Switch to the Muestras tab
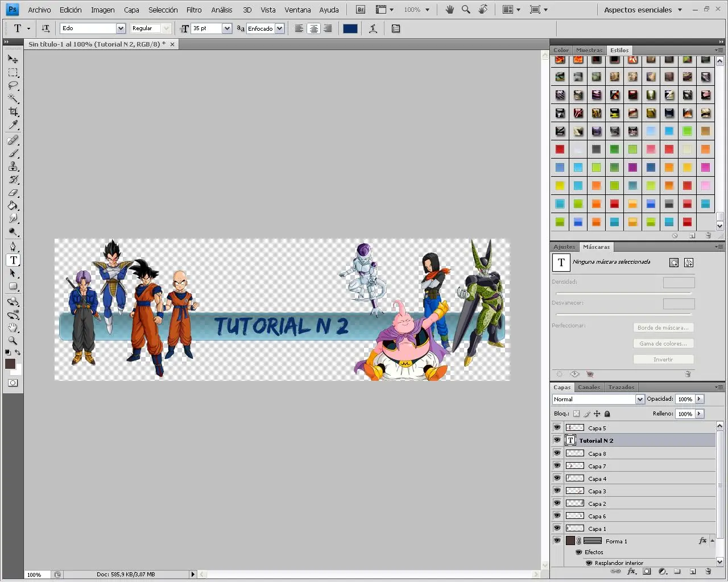728x582 pixels. [x=589, y=50]
